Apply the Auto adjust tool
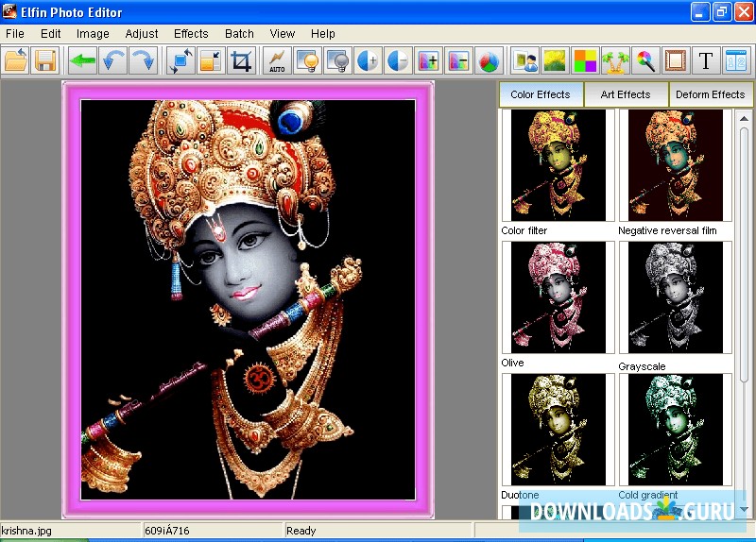This screenshot has width=756, height=542. tap(277, 61)
